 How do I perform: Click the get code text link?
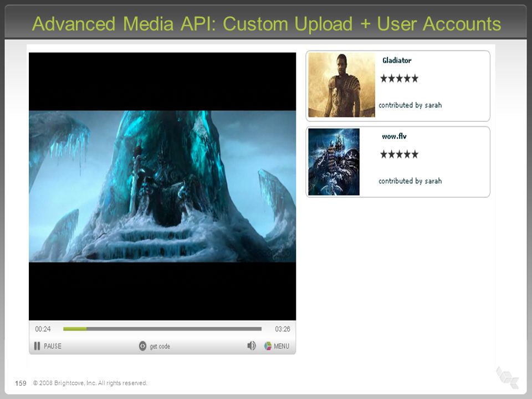[x=160, y=346]
